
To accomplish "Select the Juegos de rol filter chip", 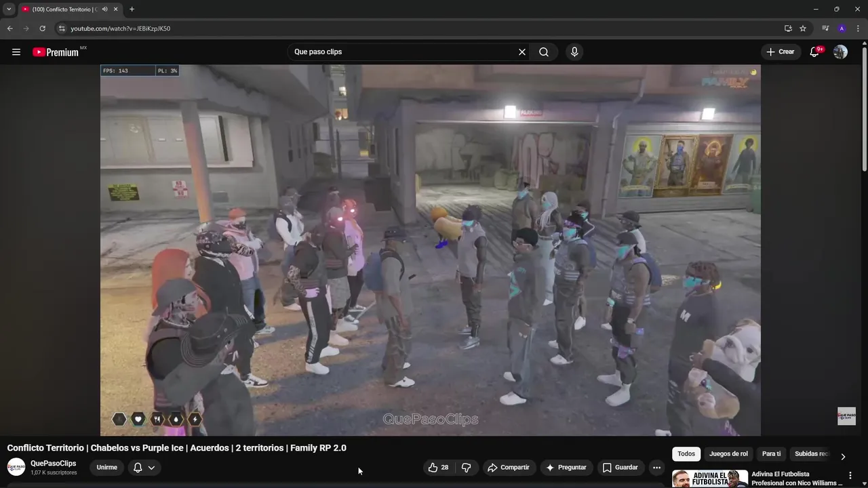I will pos(728,454).
